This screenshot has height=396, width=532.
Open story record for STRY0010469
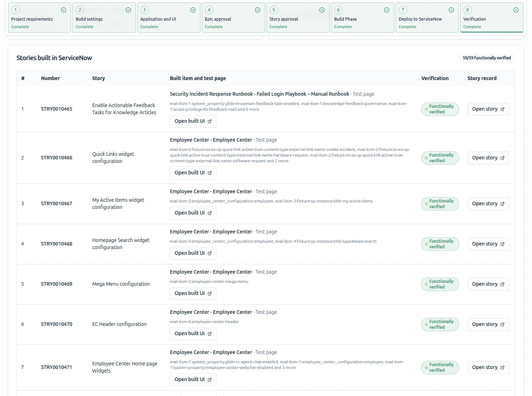(x=488, y=284)
